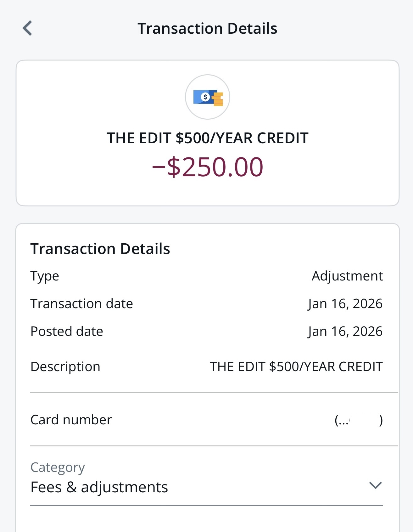Image resolution: width=413 pixels, height=532 pixels.
Task: Tap the Jan 16, 2026 transaction date
Action: tap(345, 303)
